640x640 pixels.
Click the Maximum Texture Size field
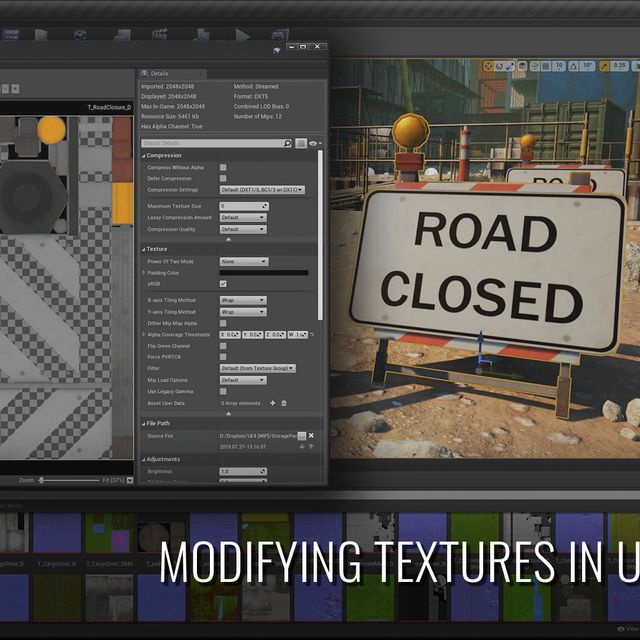pos(244,206)
